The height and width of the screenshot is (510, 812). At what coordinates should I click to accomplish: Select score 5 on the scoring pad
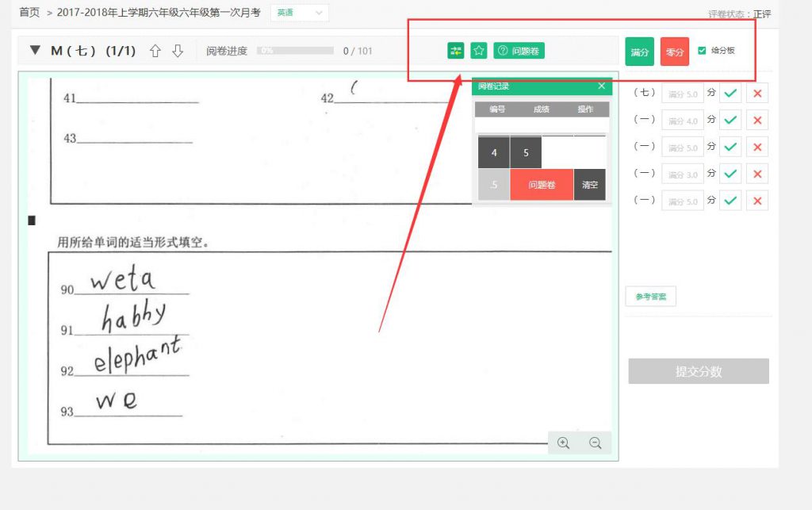click(526, 153)
